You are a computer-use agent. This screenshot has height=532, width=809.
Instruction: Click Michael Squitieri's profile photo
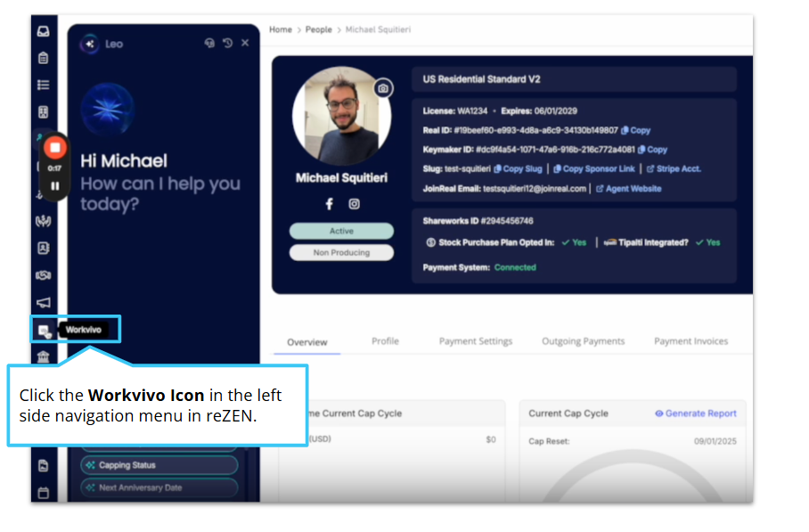pos(341,116)
